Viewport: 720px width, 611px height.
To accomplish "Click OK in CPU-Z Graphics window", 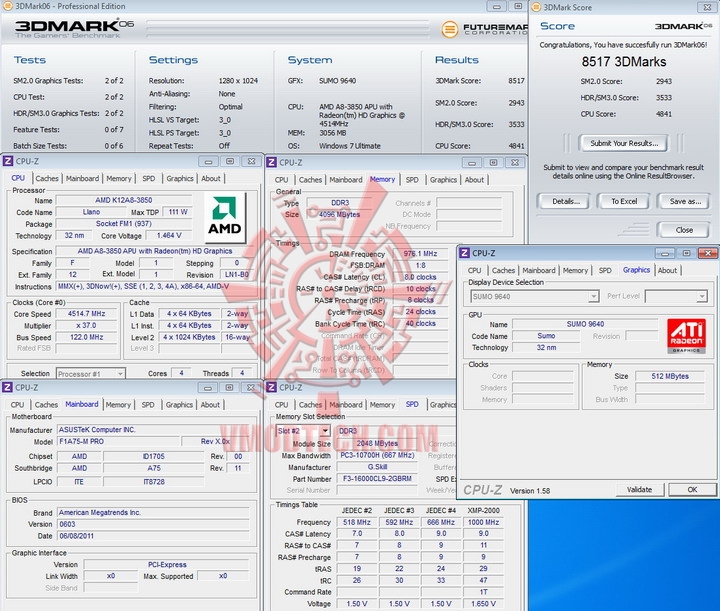I will click(x=692, y=490).
